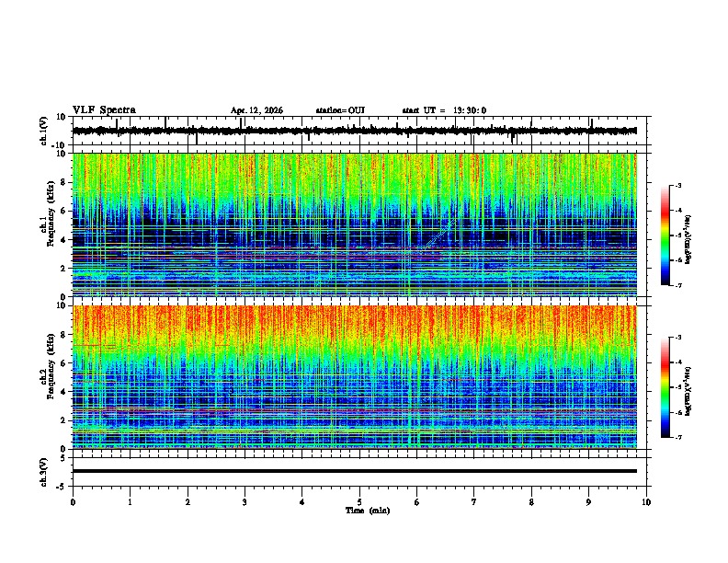Click the ch.2 frequency axis "2" tick label
Screen dimensions: 728x563
tap(65, 420)
